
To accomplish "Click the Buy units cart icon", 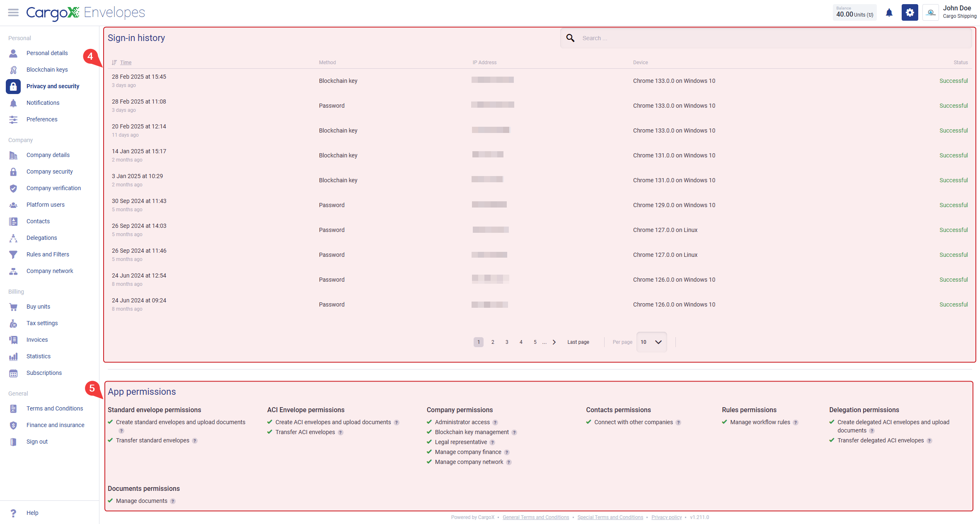I will [13, 307].
